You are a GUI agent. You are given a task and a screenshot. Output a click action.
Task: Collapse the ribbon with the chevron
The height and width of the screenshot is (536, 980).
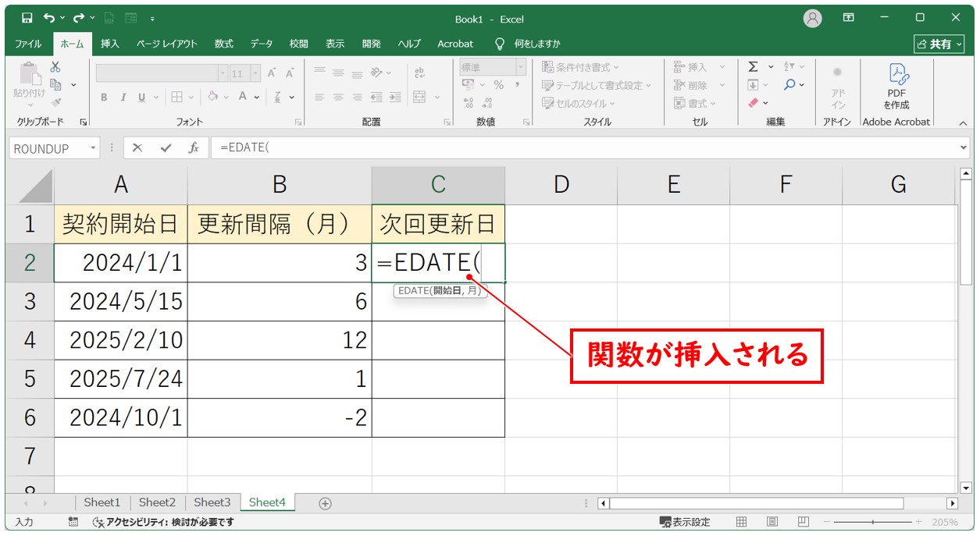point(963,122)
